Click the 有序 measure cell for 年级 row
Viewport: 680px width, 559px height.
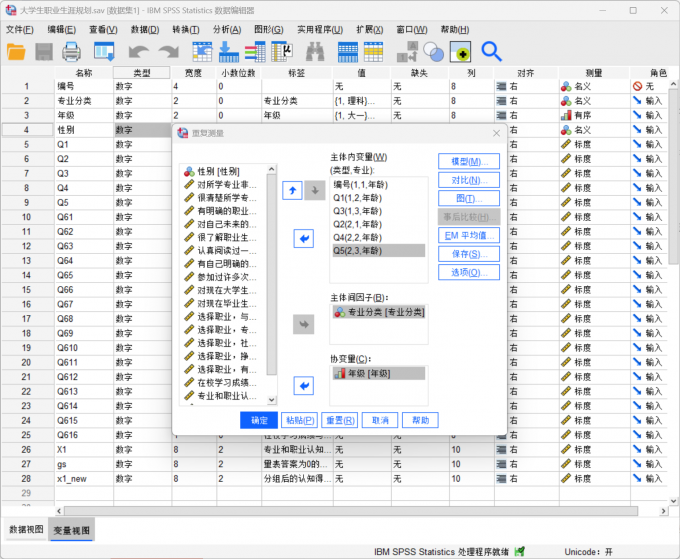tap(594, 115)
